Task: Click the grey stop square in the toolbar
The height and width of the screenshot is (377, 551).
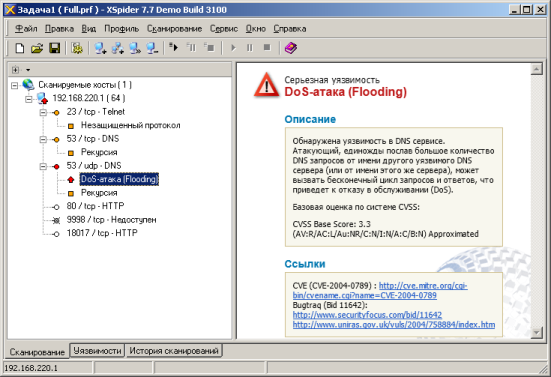Action: [267, 47]
